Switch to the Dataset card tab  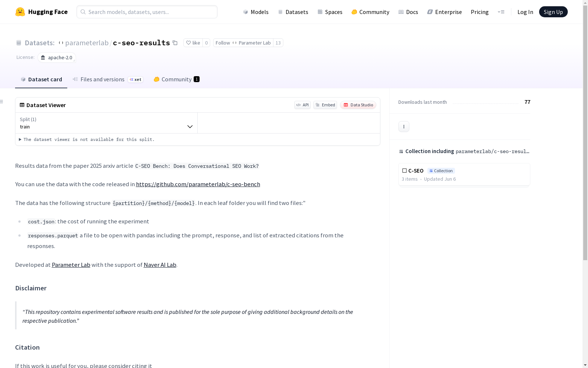(41, 79)
